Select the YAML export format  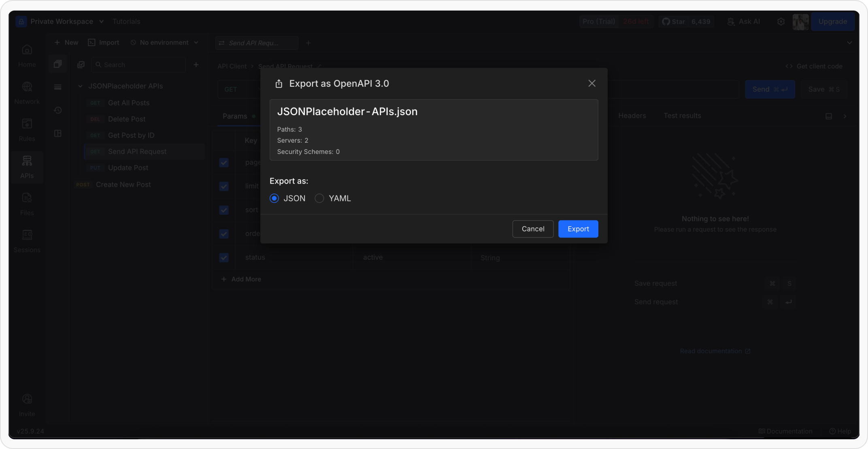[319, 198]
